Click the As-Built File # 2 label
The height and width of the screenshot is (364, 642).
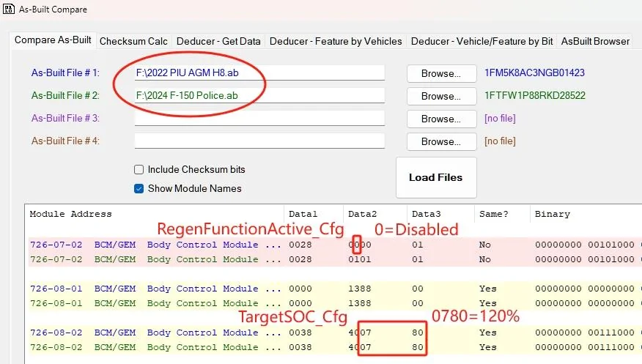click(x=65, y=95)
